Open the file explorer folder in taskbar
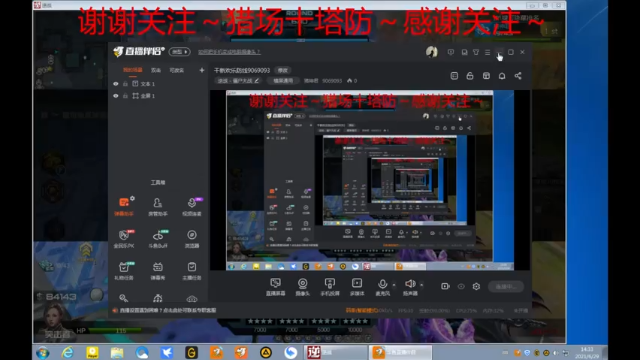Viewport: 640px width, 360px height. [117, 352]
